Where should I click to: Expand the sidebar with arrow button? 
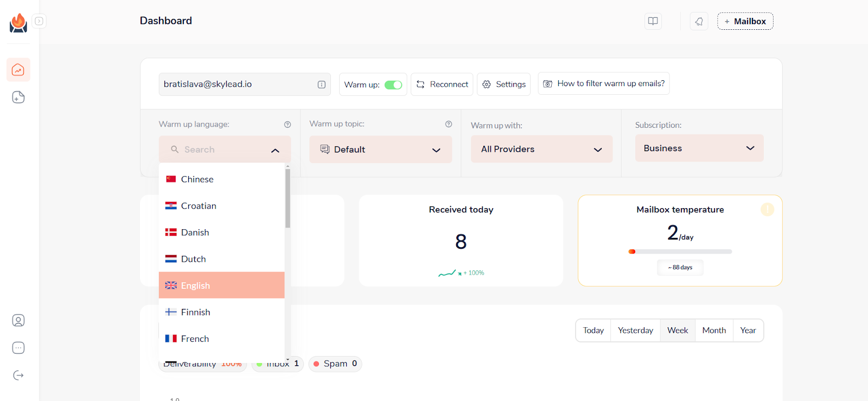(39, 21)
